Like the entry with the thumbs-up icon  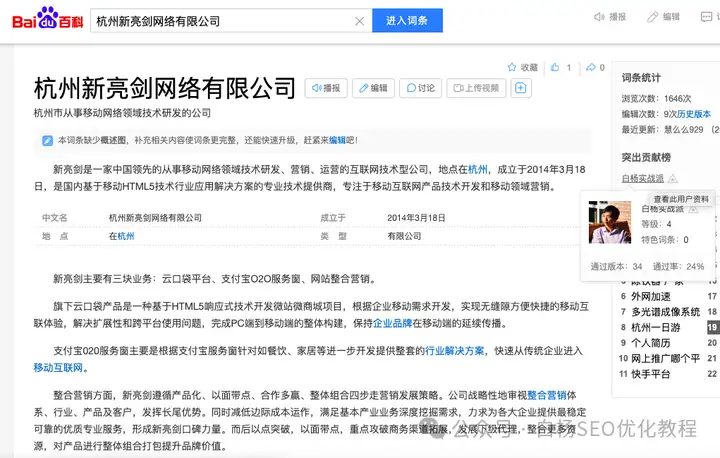coord(555,67)
